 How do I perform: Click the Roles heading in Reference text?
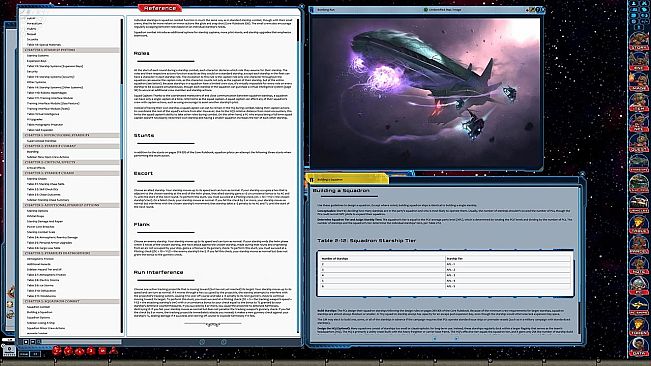[142, 54]
